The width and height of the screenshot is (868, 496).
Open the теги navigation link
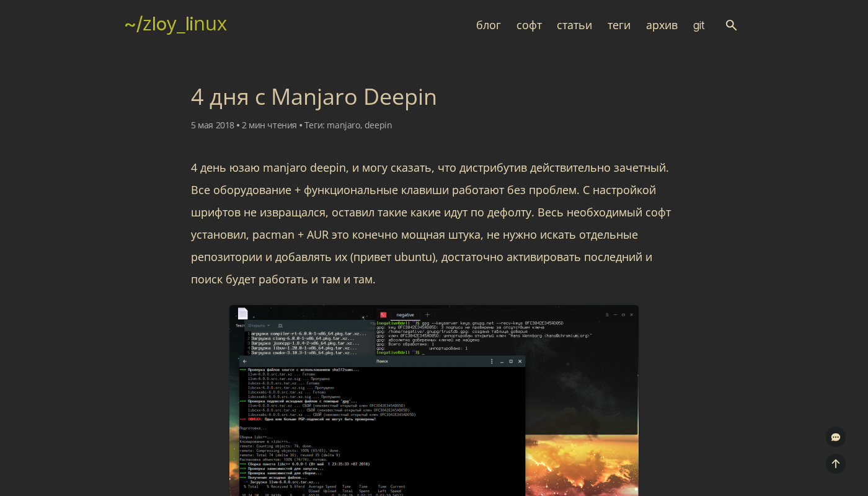[x=619, y=25]
